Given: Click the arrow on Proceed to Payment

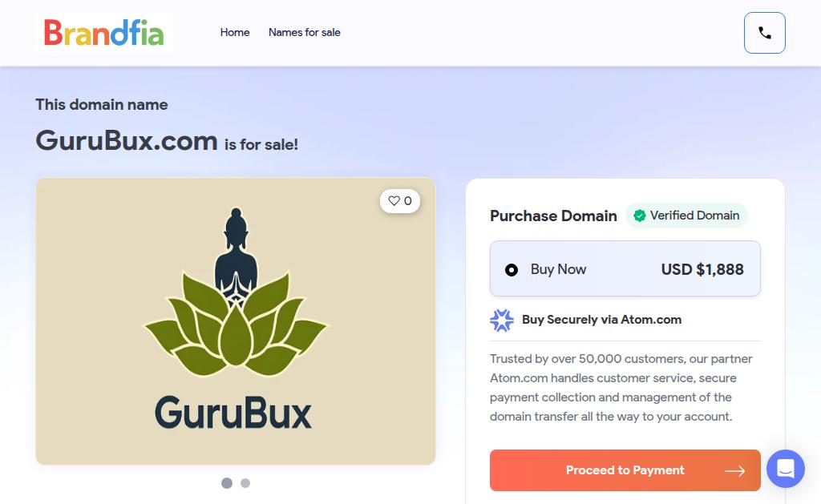Looking at the screenshot, I should coord(734,471).
